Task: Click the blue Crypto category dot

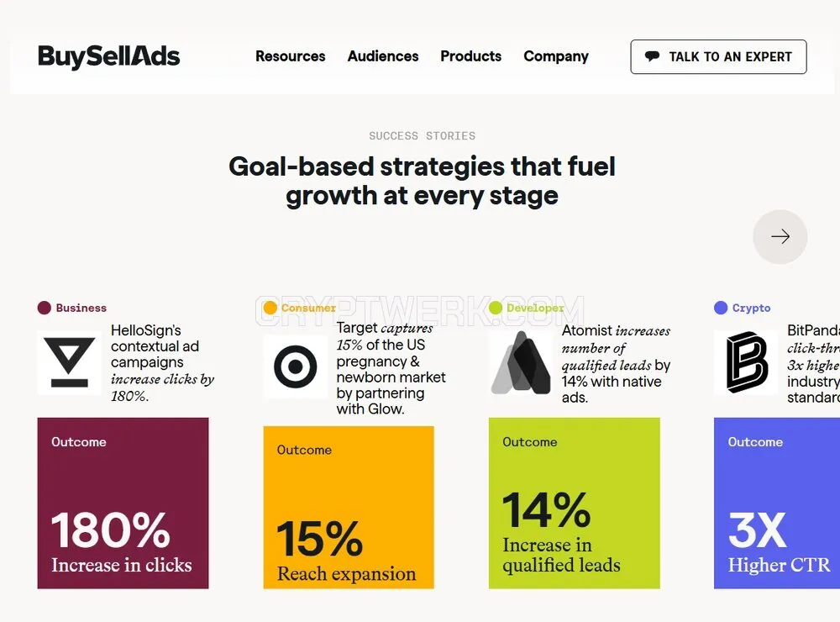Action: [721, 308]
